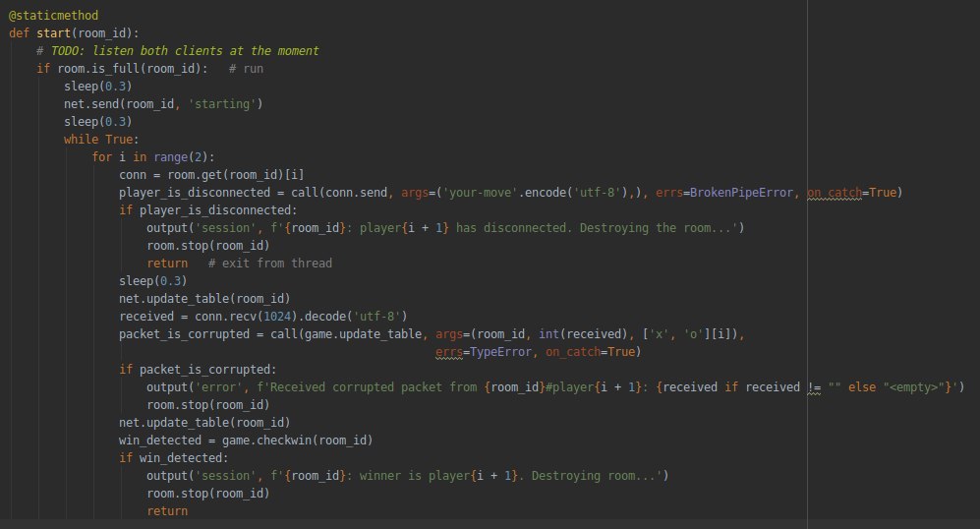Place the cursor on 'def start(room_id):'
The width and height of the screenshot is (980, 529).
[74, 33]
